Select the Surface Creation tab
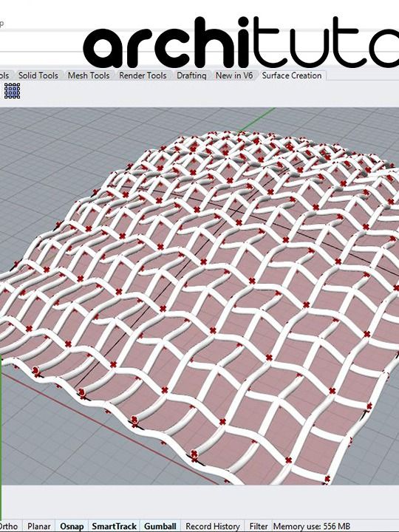Viewport: 399px width, 532px height. (x=292, y=75)
